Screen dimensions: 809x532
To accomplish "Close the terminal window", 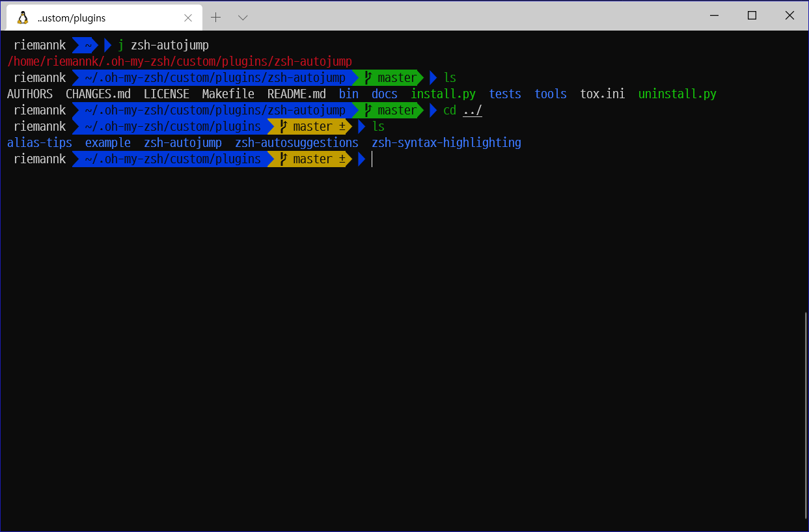I will click(789, 16).
